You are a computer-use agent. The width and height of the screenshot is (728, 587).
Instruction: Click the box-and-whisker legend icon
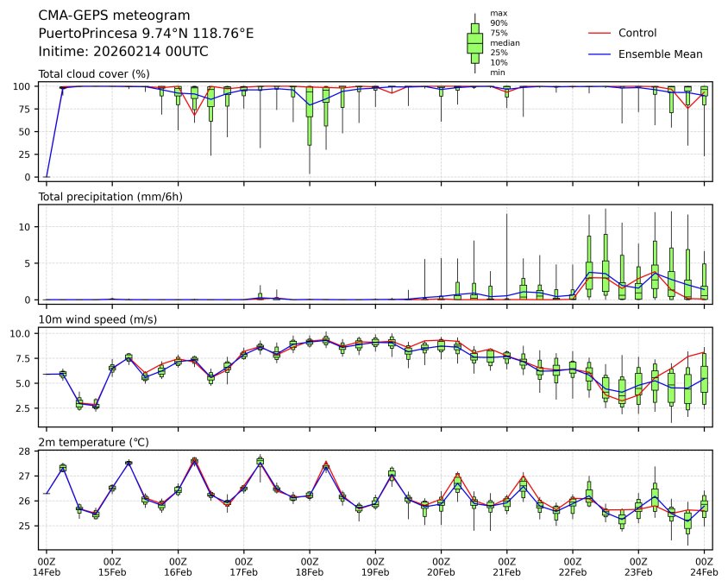pos(474,42)
